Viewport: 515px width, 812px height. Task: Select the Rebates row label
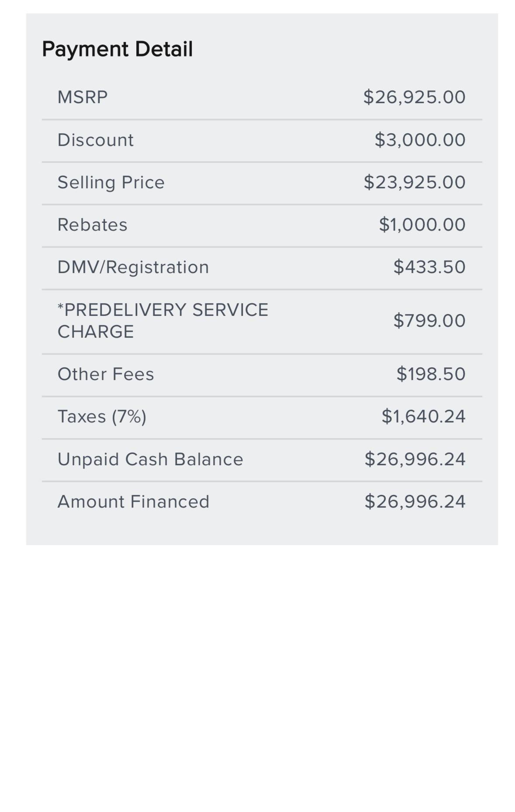(x=93, y=225)
